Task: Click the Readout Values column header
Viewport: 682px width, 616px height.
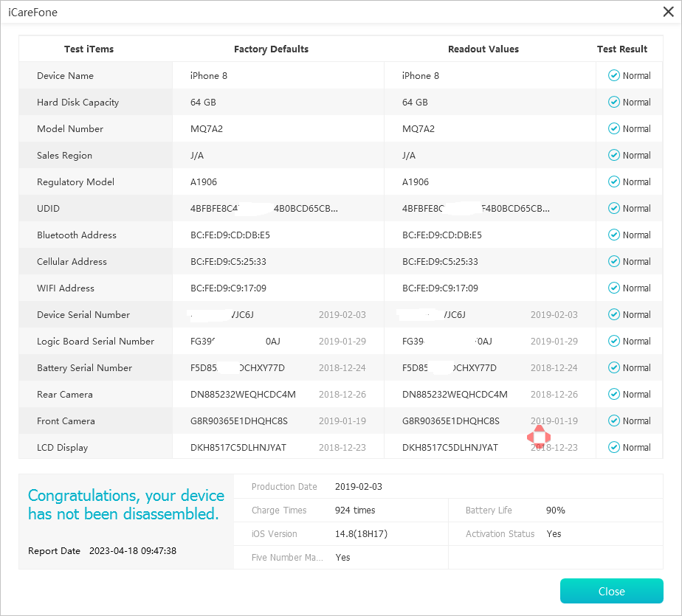Action: point(483,49)
